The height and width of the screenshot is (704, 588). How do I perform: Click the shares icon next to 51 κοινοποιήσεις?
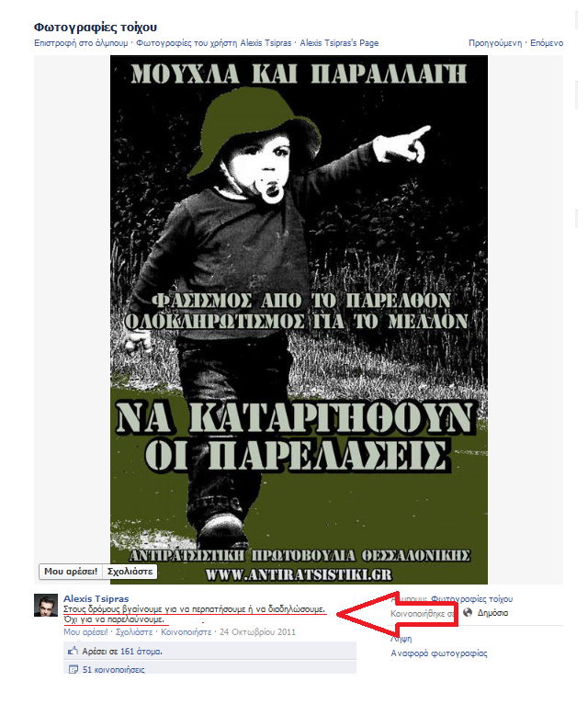[73, 669]
